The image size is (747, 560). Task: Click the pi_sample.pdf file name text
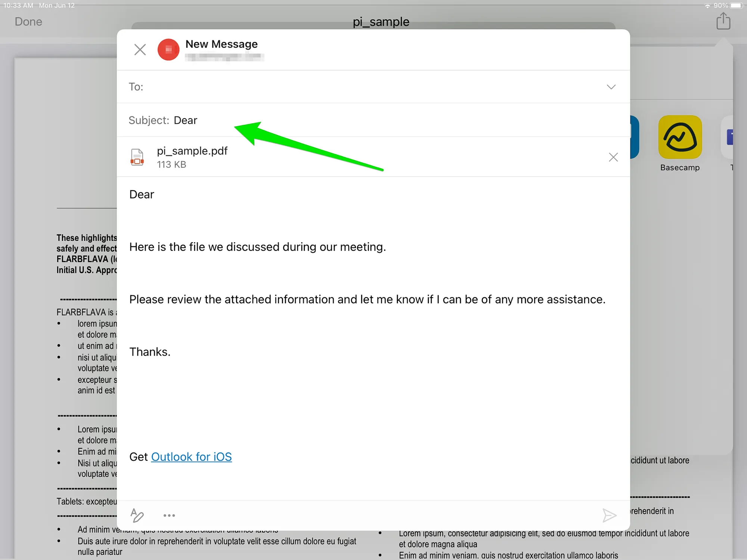pos(192,151)
